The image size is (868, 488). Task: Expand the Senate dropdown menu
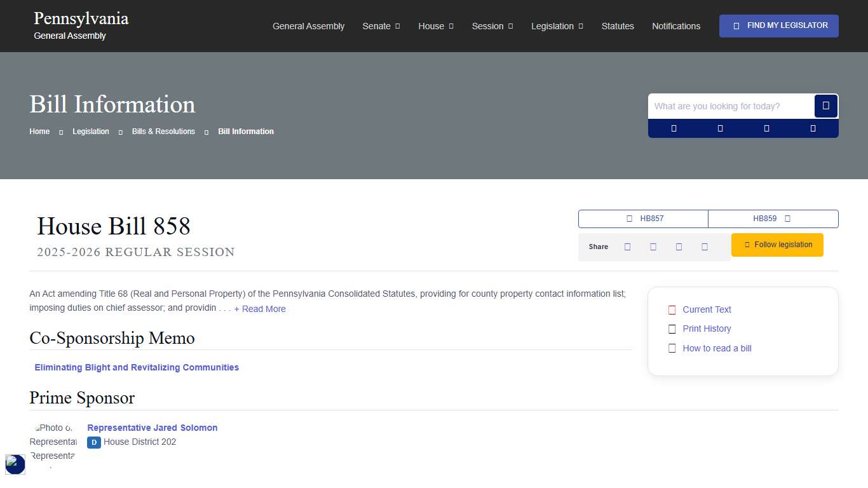(x=381, y=26)
